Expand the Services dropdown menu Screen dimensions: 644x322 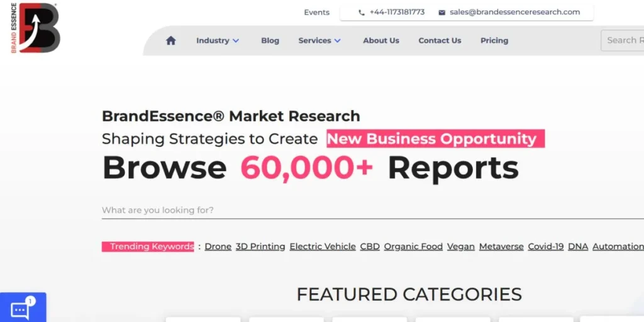[319, 41]
